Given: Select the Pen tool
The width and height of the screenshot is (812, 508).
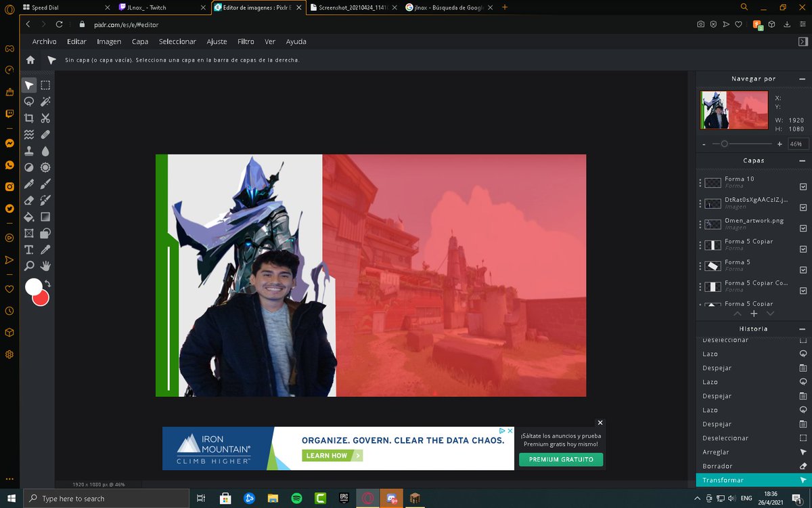Looking at the screenshot, I should pyautogui.click(x=29, y=184).
